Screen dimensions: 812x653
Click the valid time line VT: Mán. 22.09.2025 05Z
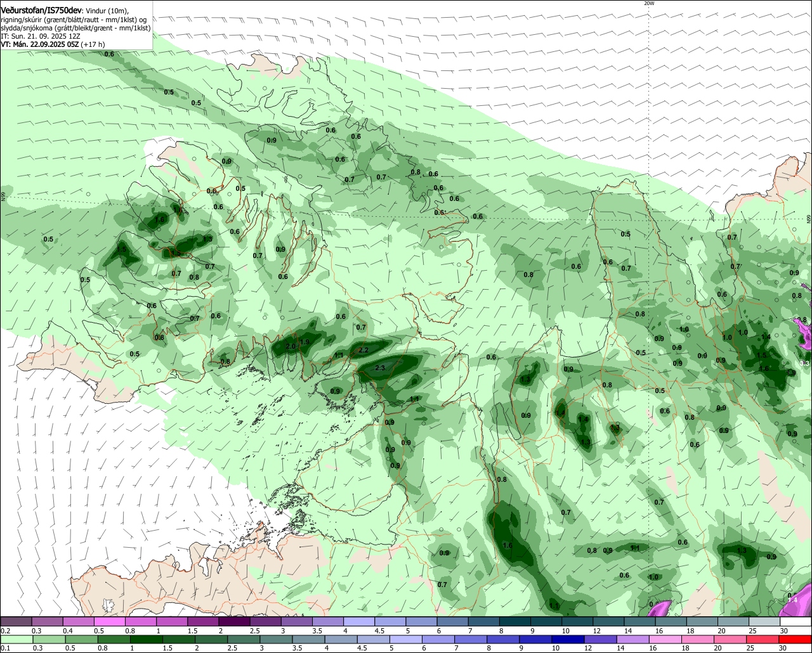[40, 44]
